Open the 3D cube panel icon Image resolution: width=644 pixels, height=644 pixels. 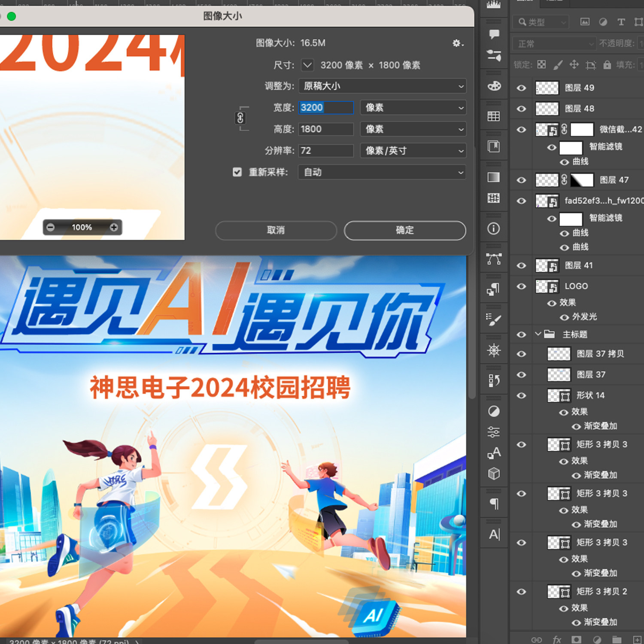(494, 474)
